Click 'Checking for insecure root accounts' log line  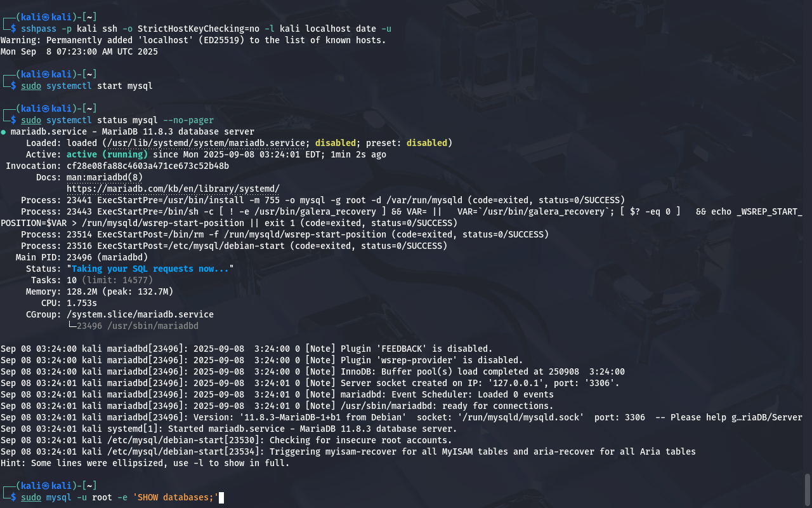tap(226, 440)
